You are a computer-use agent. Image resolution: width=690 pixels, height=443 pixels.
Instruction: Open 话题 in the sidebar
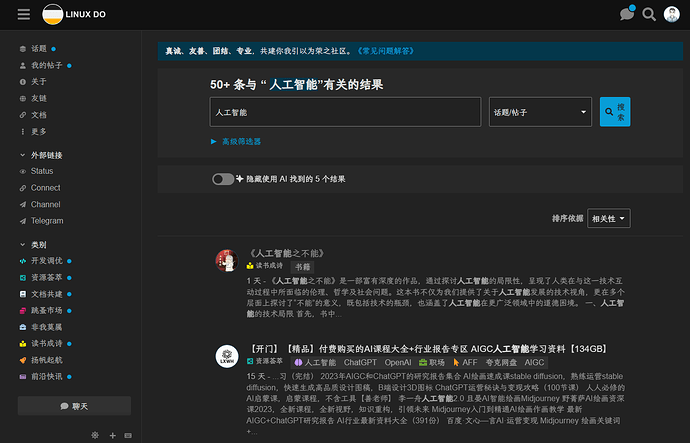39,48
